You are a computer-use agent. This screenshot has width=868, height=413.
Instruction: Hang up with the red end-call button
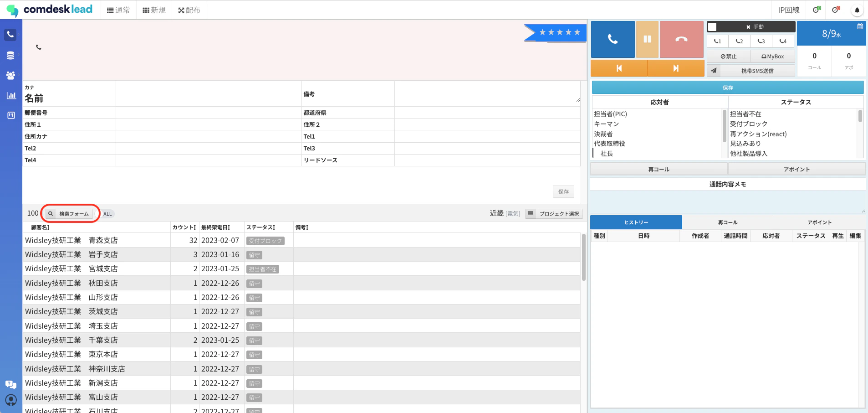[681, 39]
